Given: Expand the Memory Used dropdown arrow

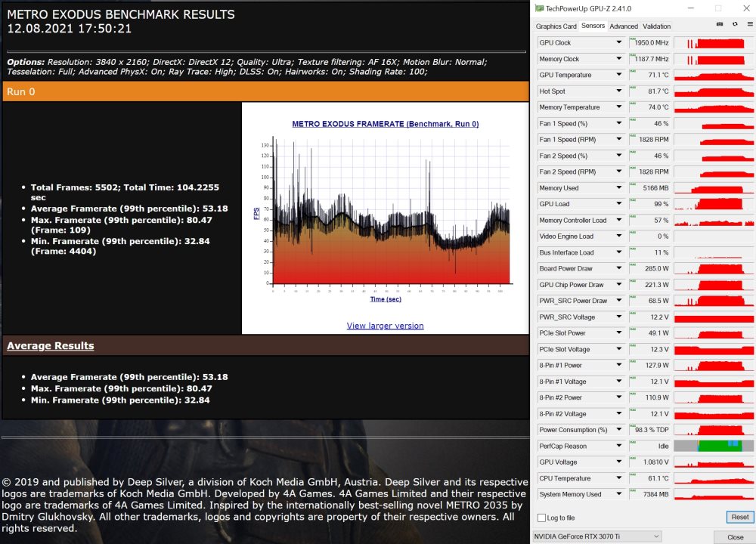Looking at the screenshot, I should tap(618, 188).
